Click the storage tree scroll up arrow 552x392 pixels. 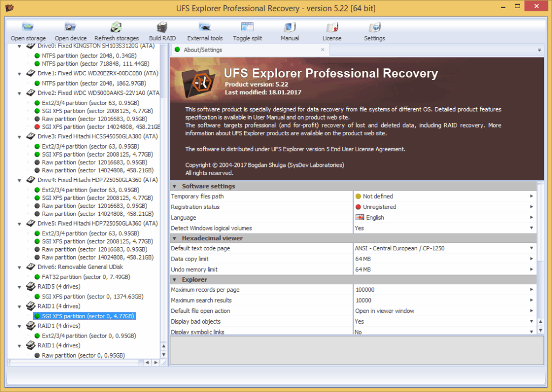click(x=164, y=346)
